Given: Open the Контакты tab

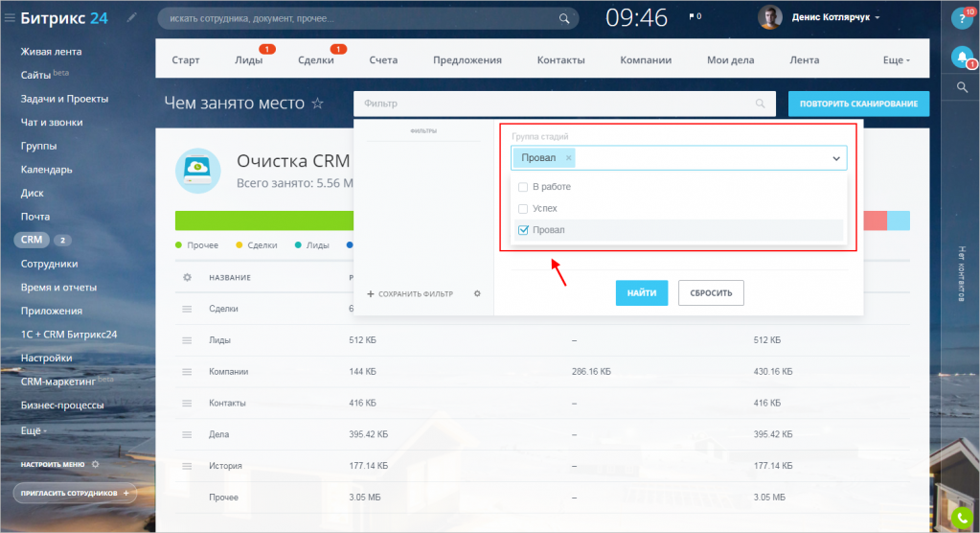Looking at the screenshot, I should point(561,60).
